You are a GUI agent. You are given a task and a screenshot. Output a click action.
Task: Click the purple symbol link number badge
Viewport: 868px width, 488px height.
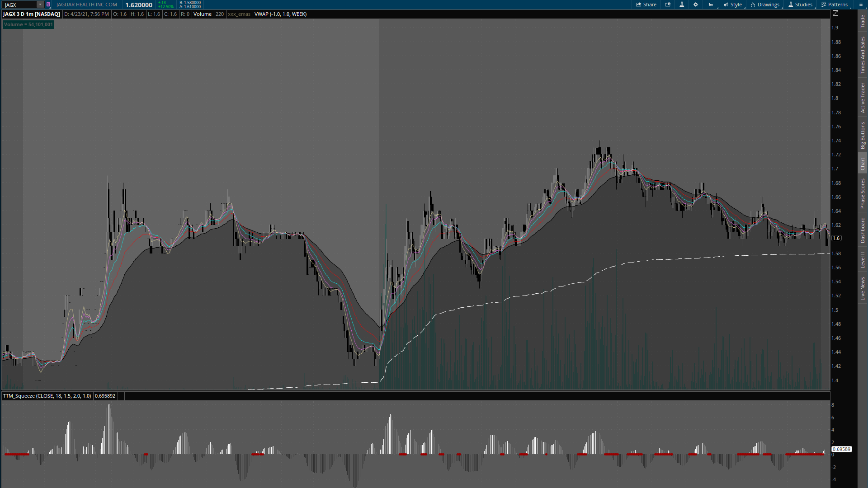coord(48,5)
